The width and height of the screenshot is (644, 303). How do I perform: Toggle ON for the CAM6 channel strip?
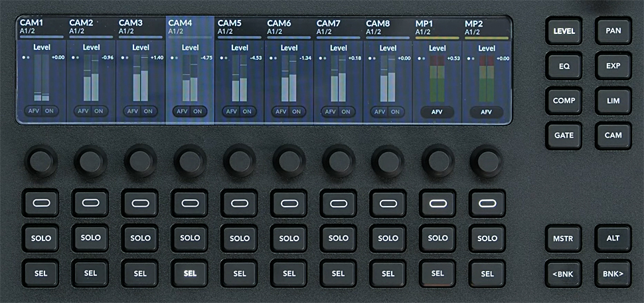click(x=296, y=111)
